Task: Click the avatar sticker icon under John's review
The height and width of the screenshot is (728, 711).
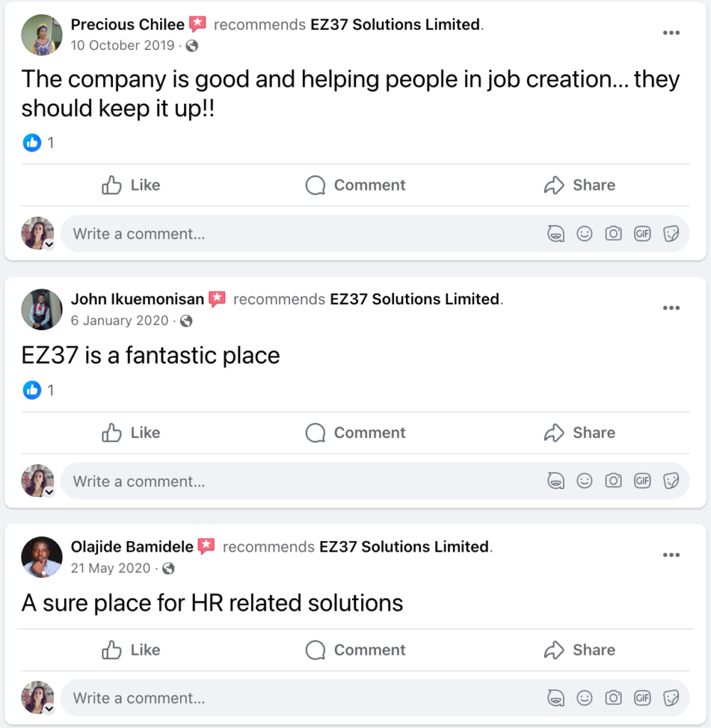Action: click(556, 481)
